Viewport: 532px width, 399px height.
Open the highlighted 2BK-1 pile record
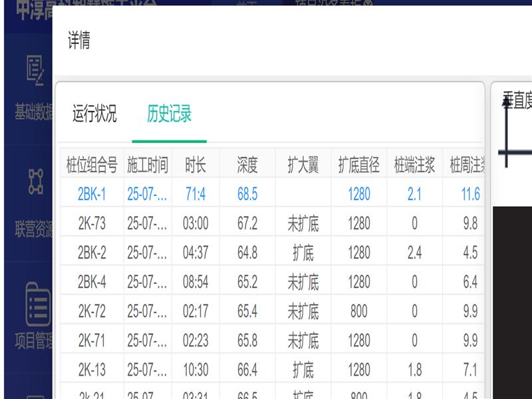coord(92,194)
